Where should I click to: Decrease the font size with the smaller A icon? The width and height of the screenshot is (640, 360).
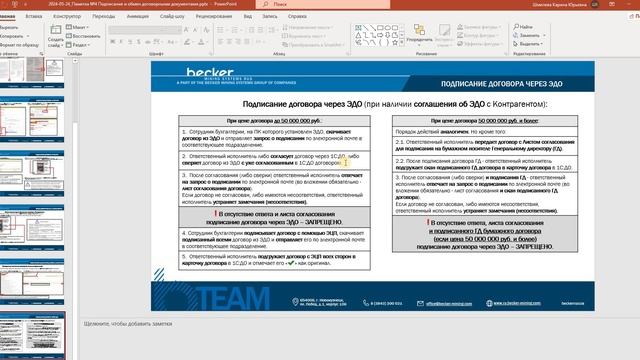tap(195, 30)
